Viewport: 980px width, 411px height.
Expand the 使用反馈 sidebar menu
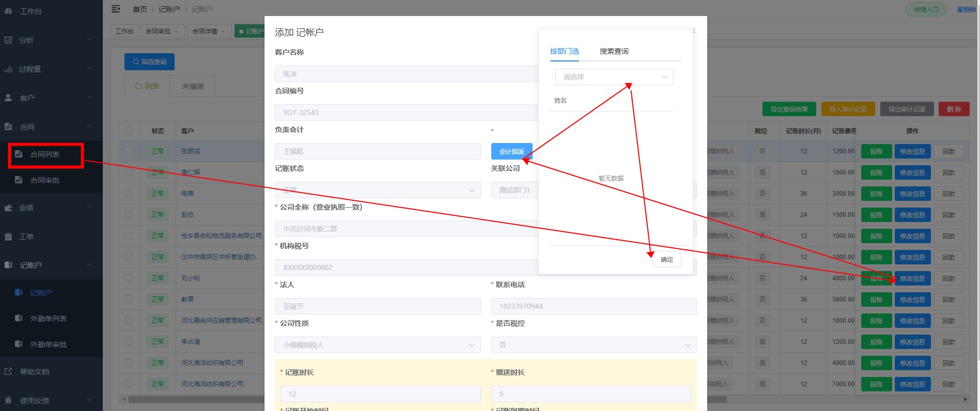(x=89, y=400)
